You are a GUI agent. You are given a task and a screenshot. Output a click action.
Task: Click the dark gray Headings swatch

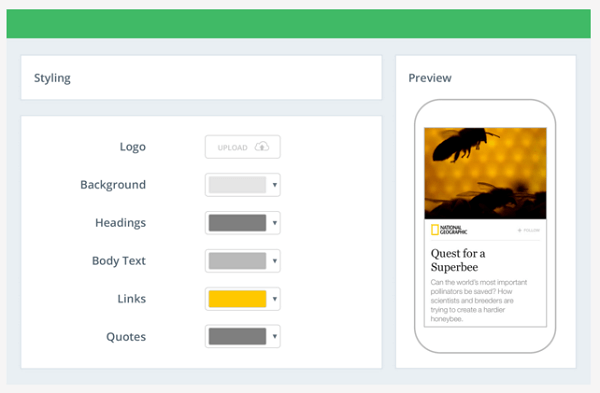point(237,223)
